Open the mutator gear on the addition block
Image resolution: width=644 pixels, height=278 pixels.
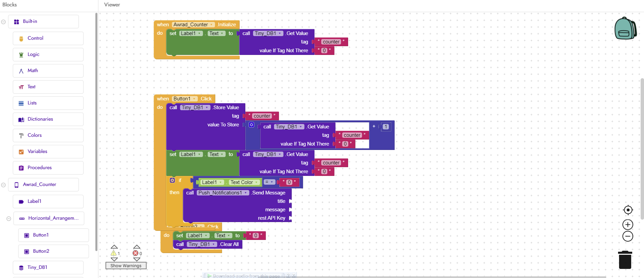251,125
